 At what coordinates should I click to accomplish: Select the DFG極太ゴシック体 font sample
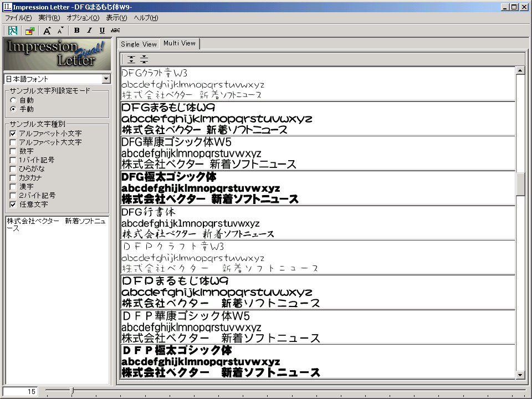point(318,188)
